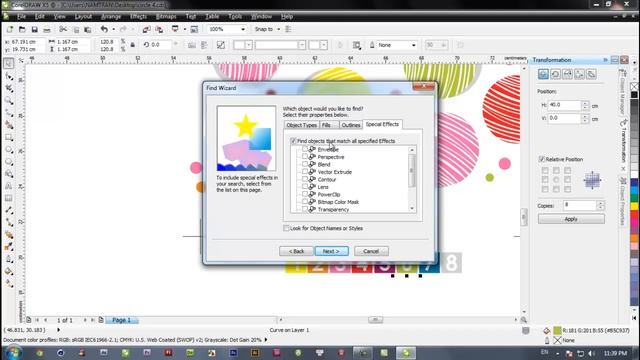Click the no-color X swatch in palette
Viewport: 640px width, 360px height.
(634, 87)
